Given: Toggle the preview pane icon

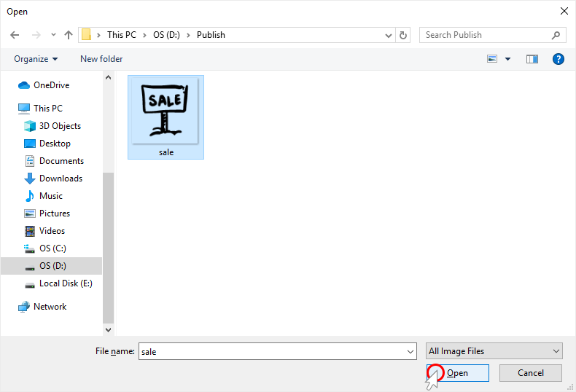Looking at the screenshot, I should (x=532, y=59).
